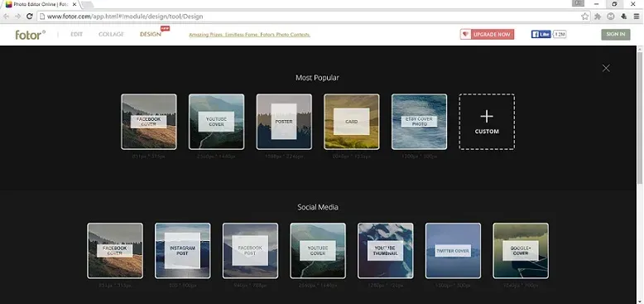644x304 pixels.
Task: Select the Photo Editor Online browser tab
Action: 40,4
